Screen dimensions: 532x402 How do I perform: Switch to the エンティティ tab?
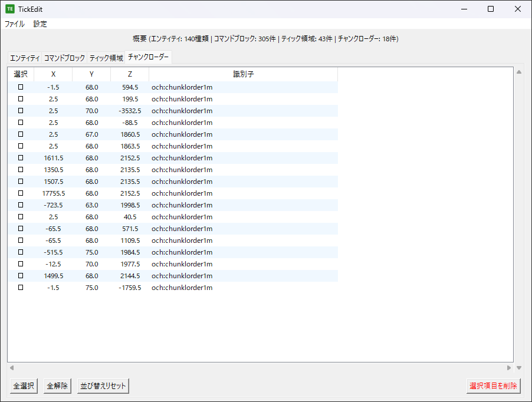click(25, 58)
